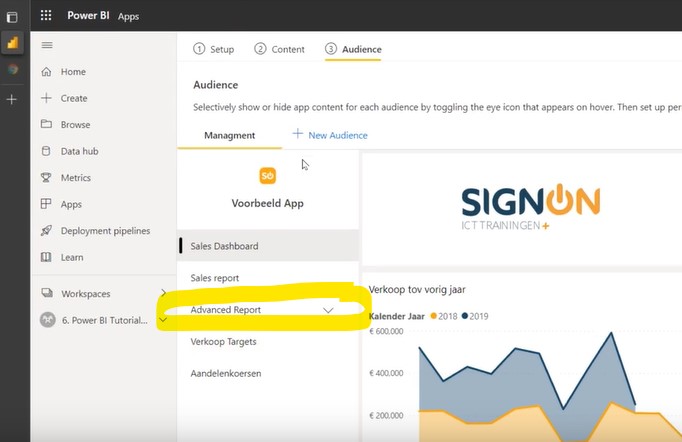The height and width of the screenshot is (442, 682).
Task: Click the Home icon in sidebar
Action: tap(46, 72)
